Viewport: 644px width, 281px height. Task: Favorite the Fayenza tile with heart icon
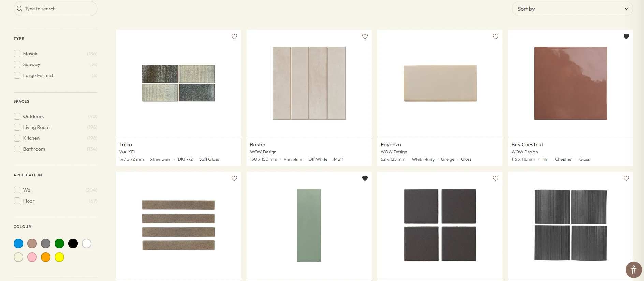496,36
